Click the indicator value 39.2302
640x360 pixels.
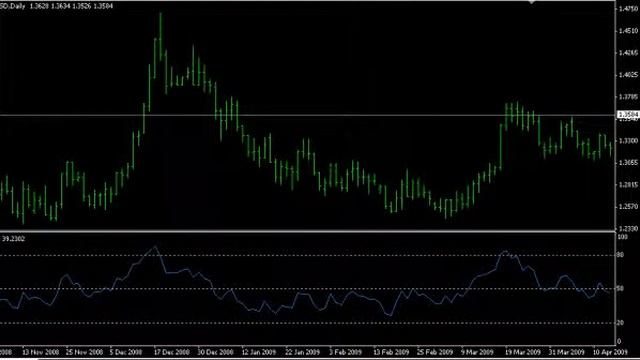click(13, 239)
